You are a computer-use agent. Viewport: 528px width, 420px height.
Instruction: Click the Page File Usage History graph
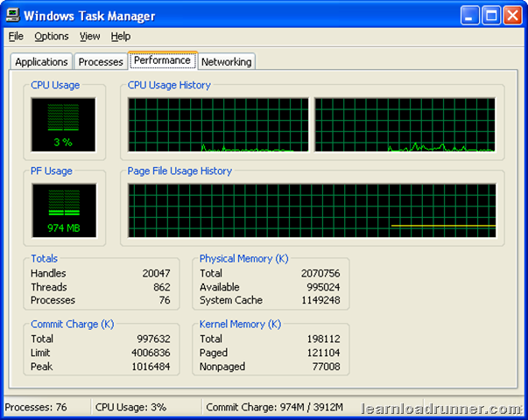(x=312, y=211)
